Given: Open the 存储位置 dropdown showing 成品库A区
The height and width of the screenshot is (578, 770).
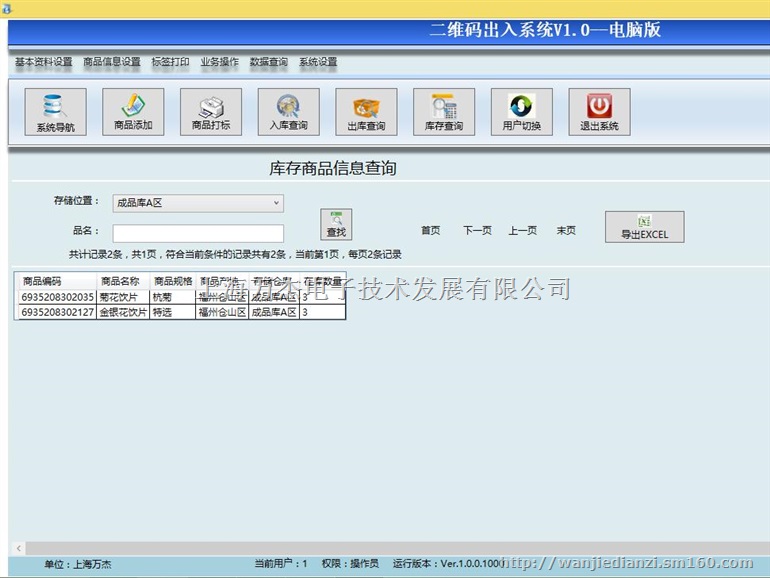Looking at the screenshot, I should (198, 203).
